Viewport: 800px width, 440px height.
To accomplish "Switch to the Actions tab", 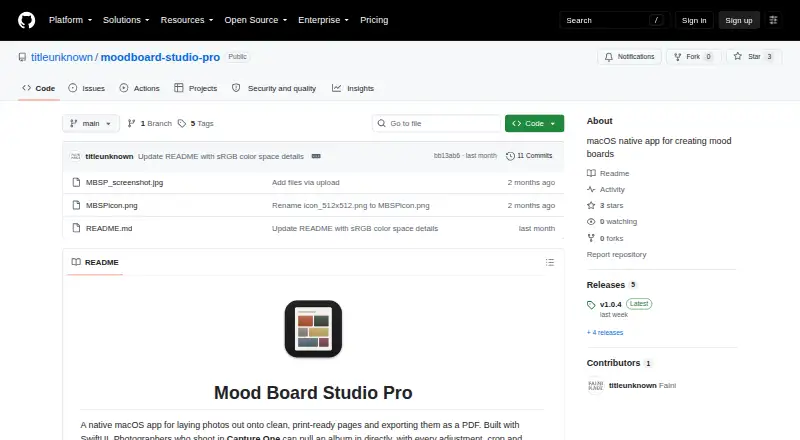I will click(139, 88).
